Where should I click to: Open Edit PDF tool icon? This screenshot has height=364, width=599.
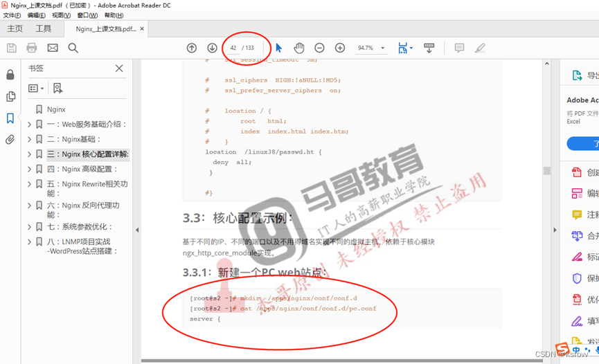pyautogui.click(x=576, y=193)
